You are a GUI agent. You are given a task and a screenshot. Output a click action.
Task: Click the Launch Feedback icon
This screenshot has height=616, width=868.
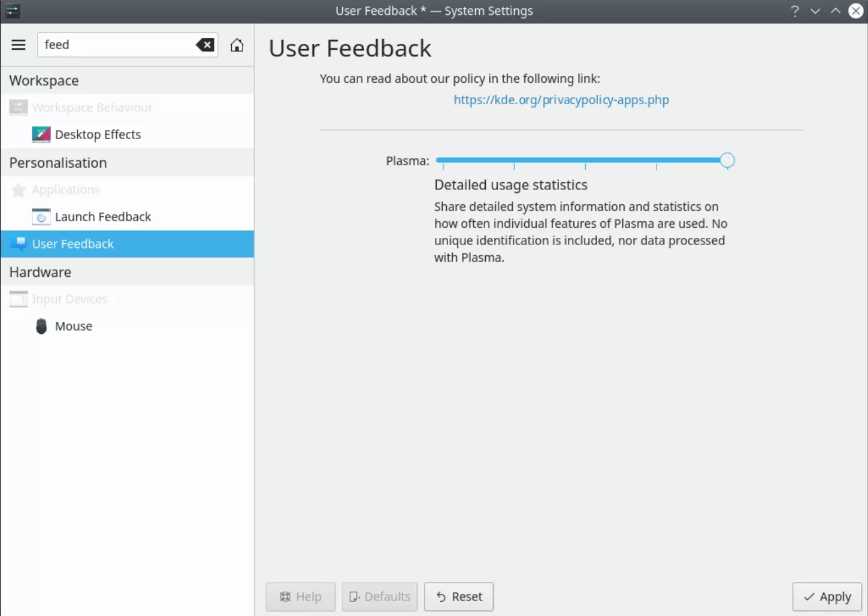click(x=41, y=217)
